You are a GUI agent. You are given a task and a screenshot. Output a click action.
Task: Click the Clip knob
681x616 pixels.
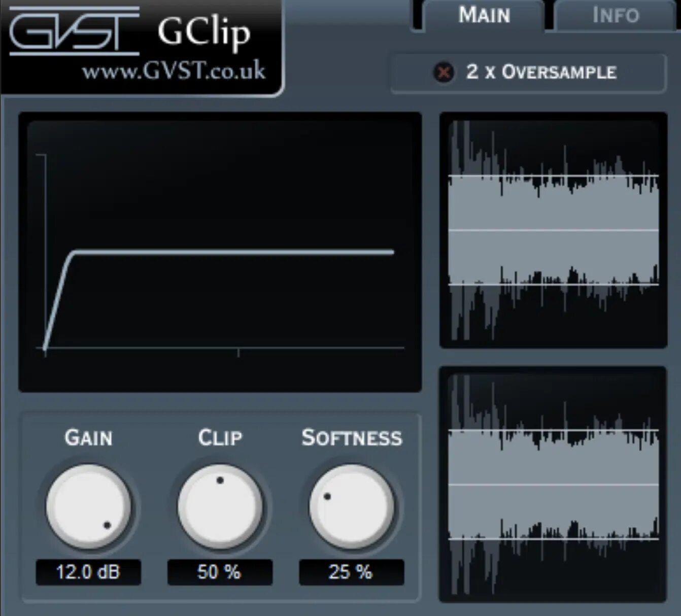220,507
